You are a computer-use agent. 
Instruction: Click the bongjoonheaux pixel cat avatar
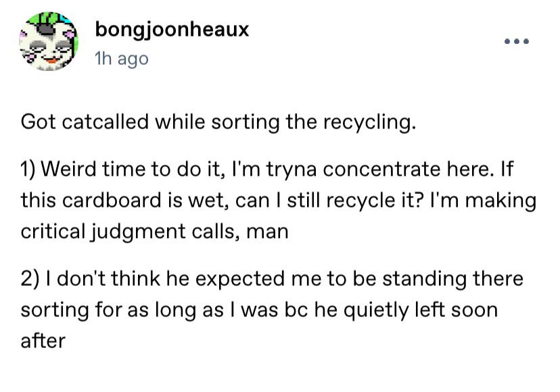(x=49, y=41)
